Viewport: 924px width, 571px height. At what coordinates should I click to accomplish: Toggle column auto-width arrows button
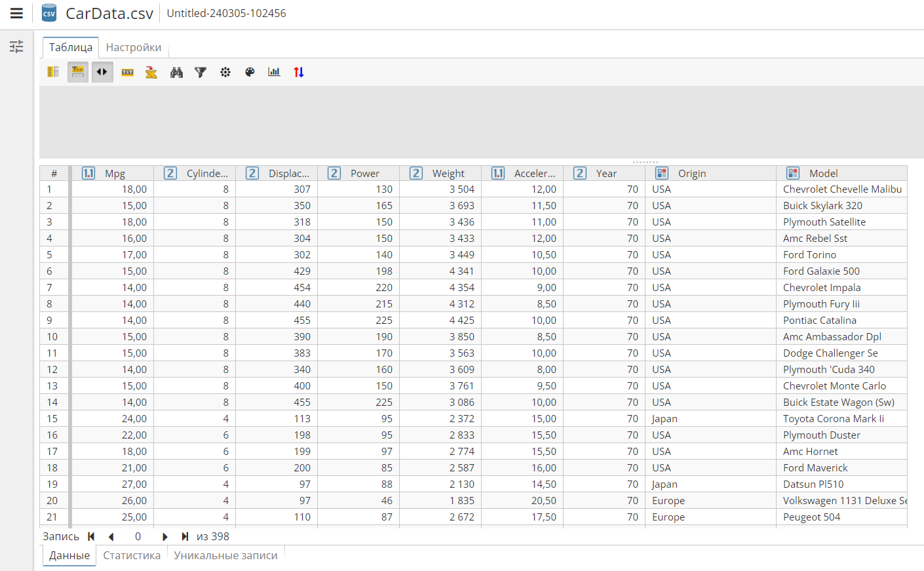coord(102,72)
